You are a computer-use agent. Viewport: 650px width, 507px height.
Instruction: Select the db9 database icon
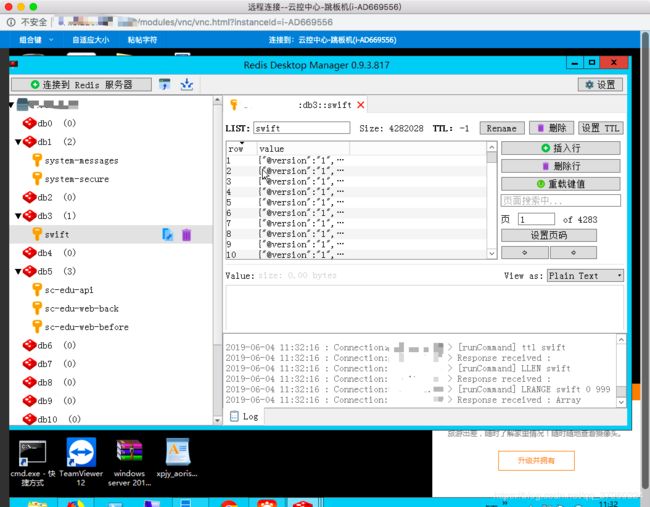click(29, 401)
